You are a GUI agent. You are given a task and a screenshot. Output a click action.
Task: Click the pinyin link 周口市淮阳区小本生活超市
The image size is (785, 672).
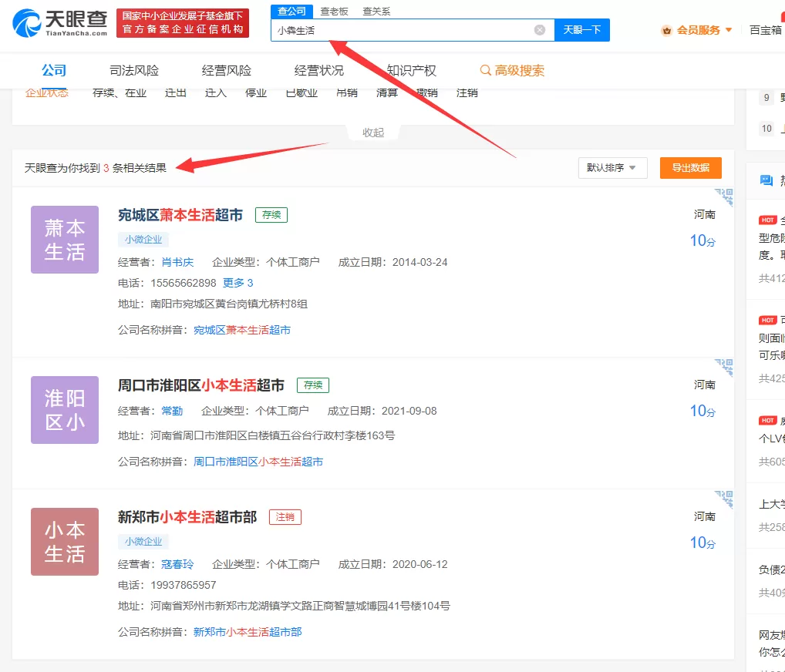coord(258,462)
